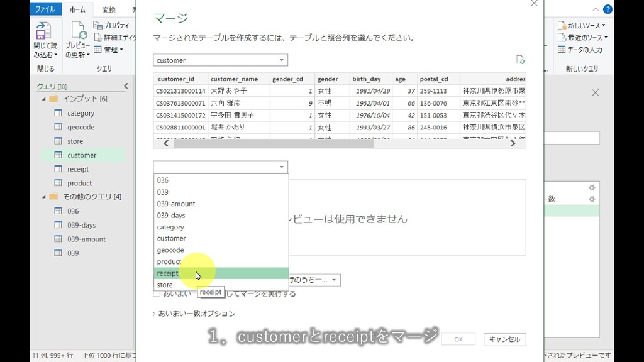Choose 039 from the dropdown list

[221, 192]
